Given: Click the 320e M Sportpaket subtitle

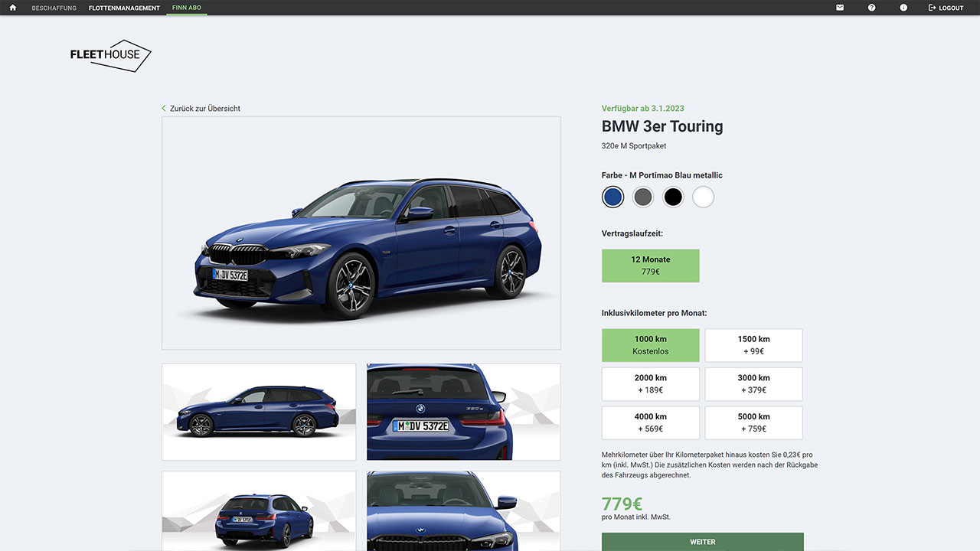Looking at the screenshot, I should (x=634, y=145).
